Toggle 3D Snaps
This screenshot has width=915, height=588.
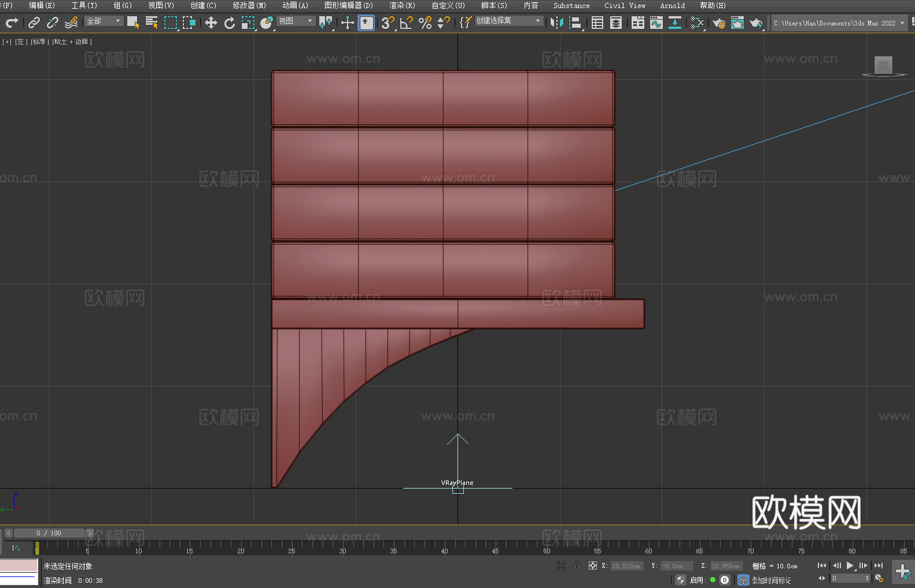(388, 23)
